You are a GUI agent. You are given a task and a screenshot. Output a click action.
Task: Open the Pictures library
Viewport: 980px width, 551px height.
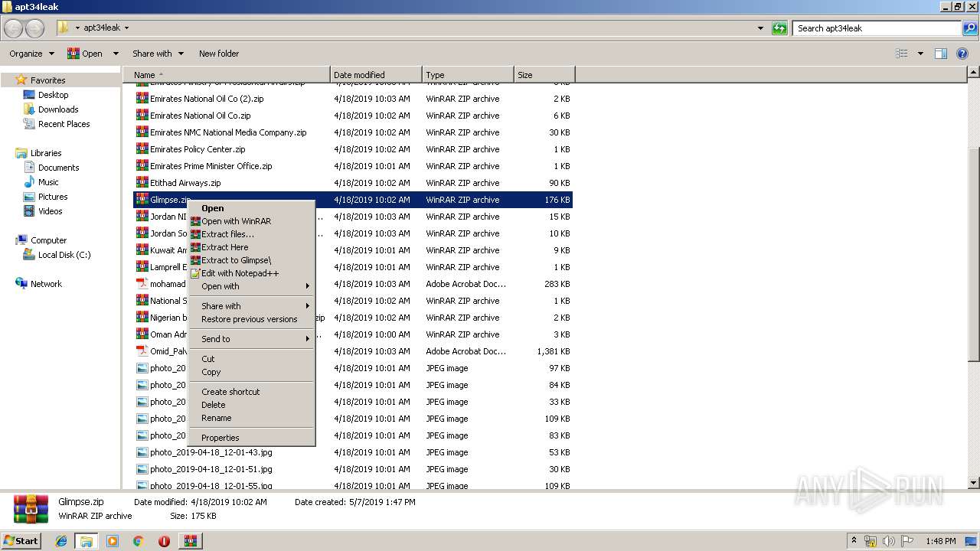pyautogui.click(x=53, y=197)
